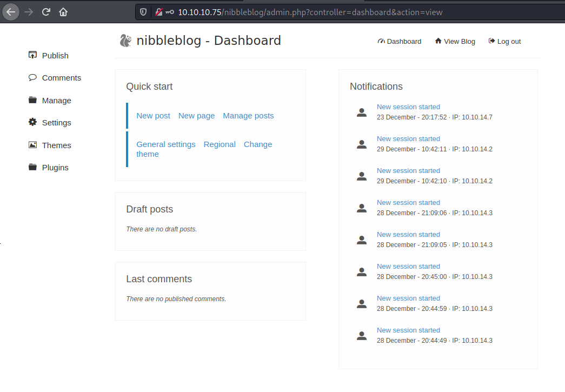
Task: Click the insecure connection padlock icon
Action: click(159, 12)
